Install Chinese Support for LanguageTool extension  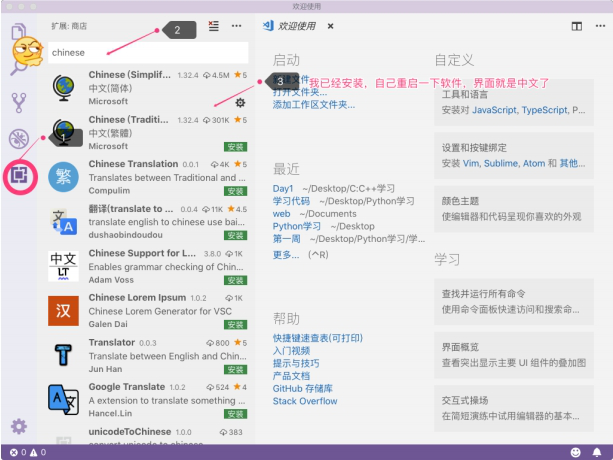pyautogui.click(x=235, y=280)
